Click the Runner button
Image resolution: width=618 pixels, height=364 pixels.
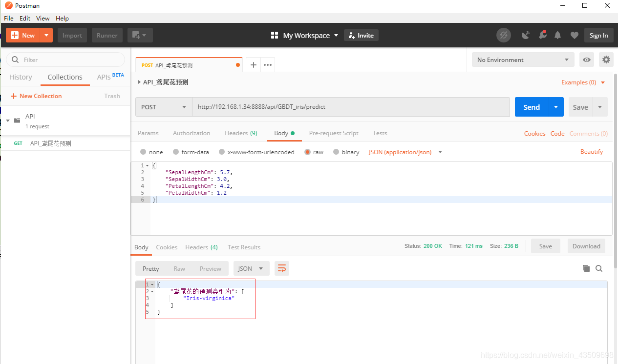click(x=107, y=35)
